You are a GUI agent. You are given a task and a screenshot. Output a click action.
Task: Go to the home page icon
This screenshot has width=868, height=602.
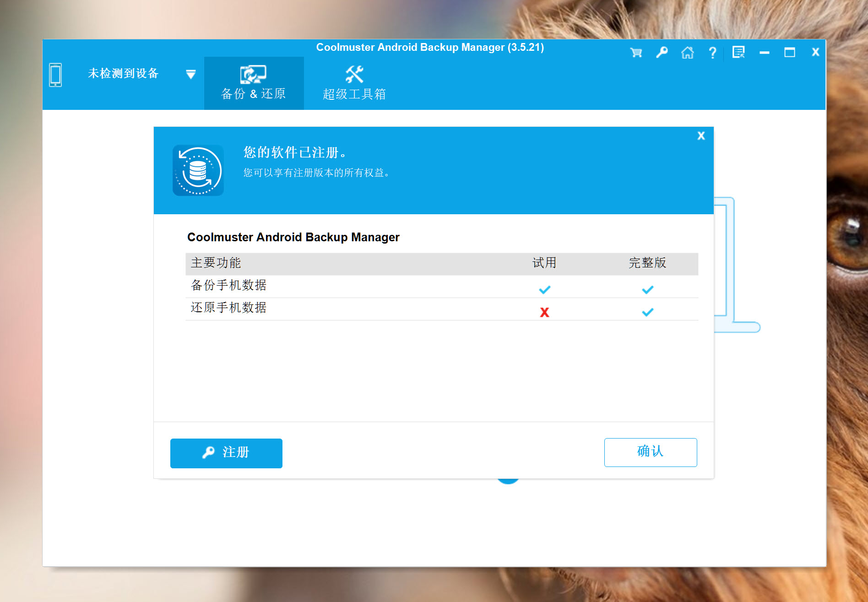pyautogui.click(x=687, y=53)
